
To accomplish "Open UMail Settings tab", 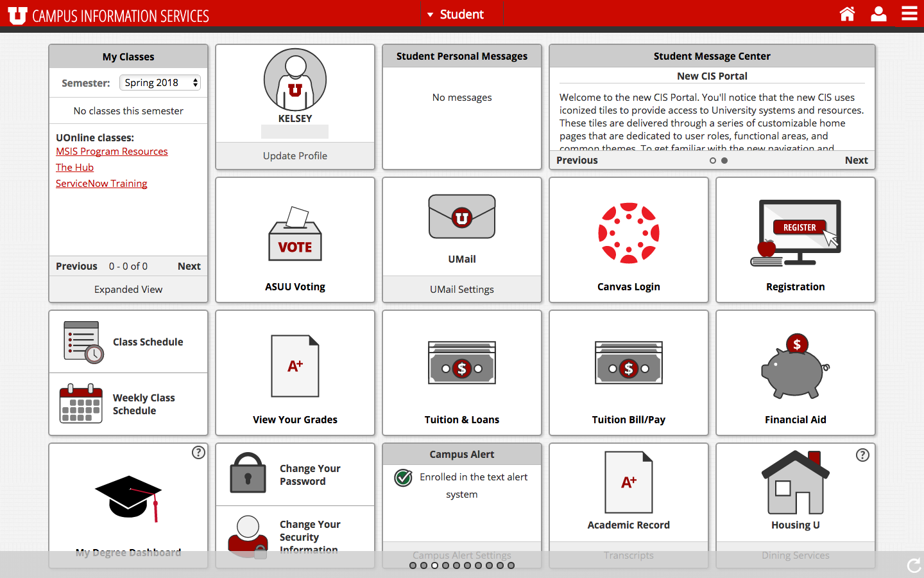I will pos(462,290).
